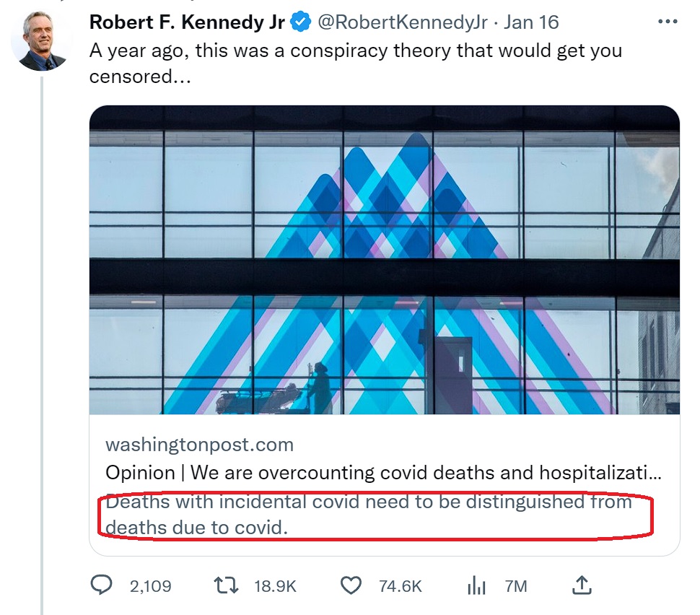The width and height of the screenshot is (700, 615).
Task: Click the 7M views count
Action: [516, 586]
